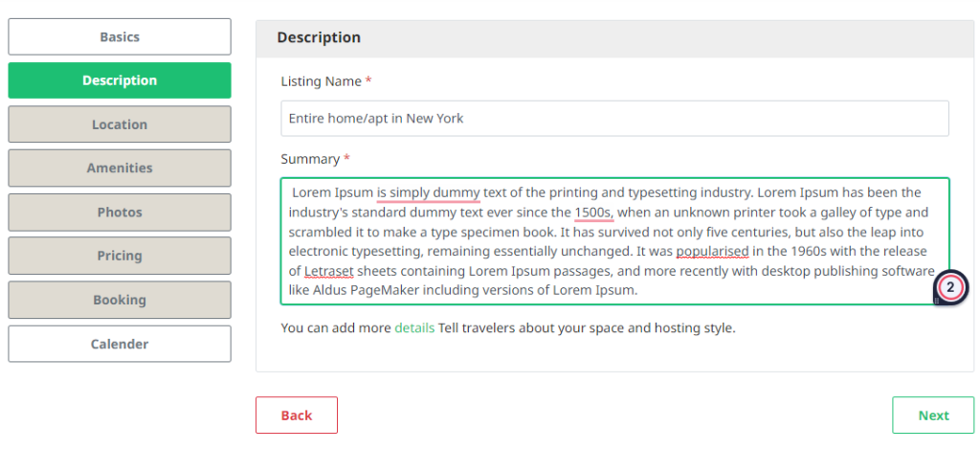980x449 pixels.
Task: Click the underlined phrase "is simply dummy"
Action: pyautogui.click(x=429, y=192)
